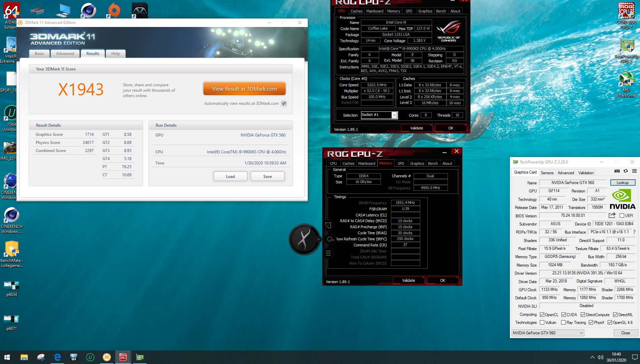Toggle the PhysX checkbox
The width and height of the screenshot is (640, 364).
591,323
